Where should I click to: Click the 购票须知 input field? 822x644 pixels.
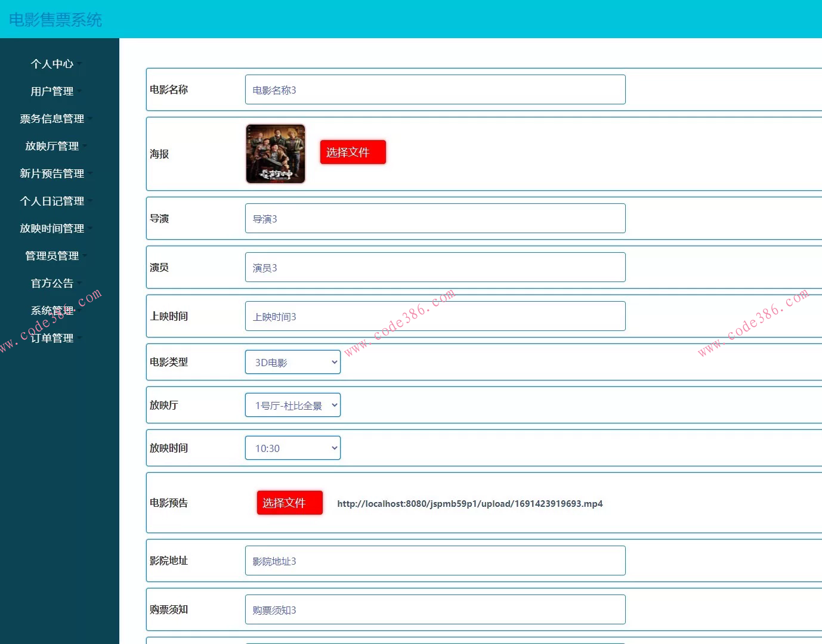pos(435,609)
